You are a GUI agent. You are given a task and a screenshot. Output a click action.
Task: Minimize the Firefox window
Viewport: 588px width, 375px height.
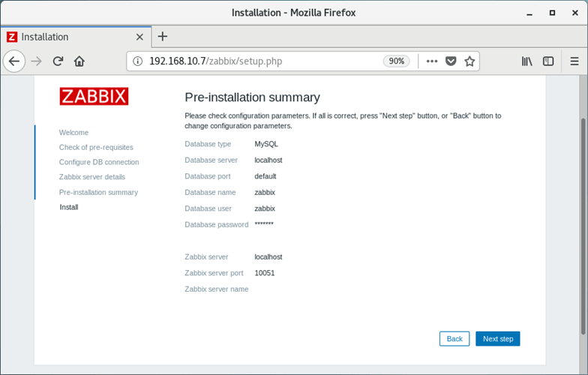tap(529, 13)
